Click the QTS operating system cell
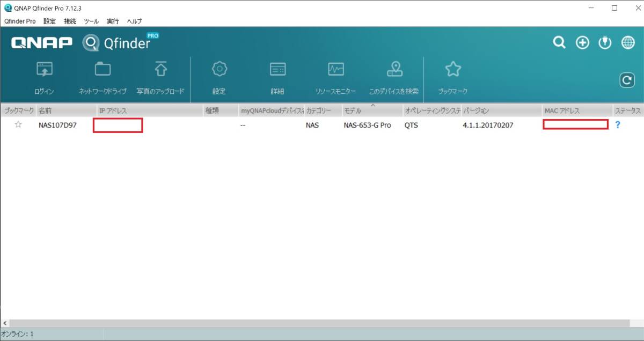Image resolution: width=644 pixels, height=341 pixels. coord(411,125)
